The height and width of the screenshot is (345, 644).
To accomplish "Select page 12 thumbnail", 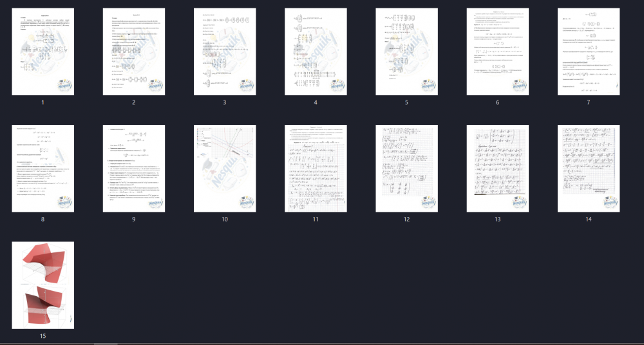I will (406, 169).
